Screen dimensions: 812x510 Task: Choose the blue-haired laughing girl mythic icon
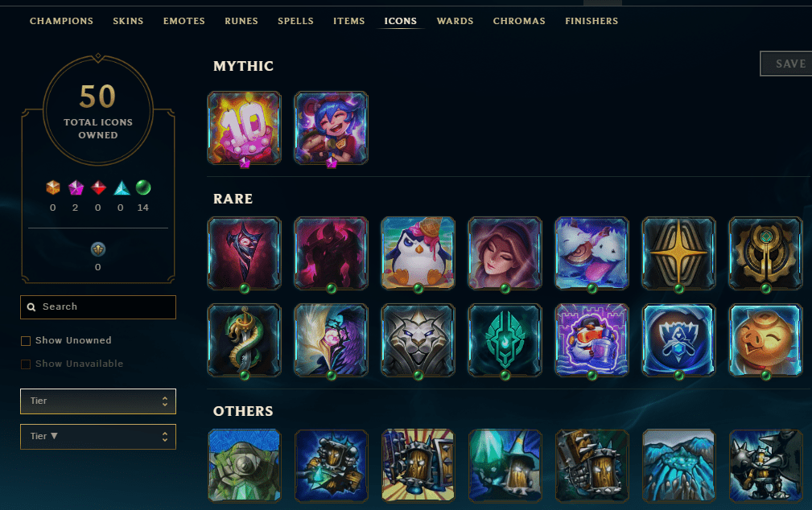[332, 129]
